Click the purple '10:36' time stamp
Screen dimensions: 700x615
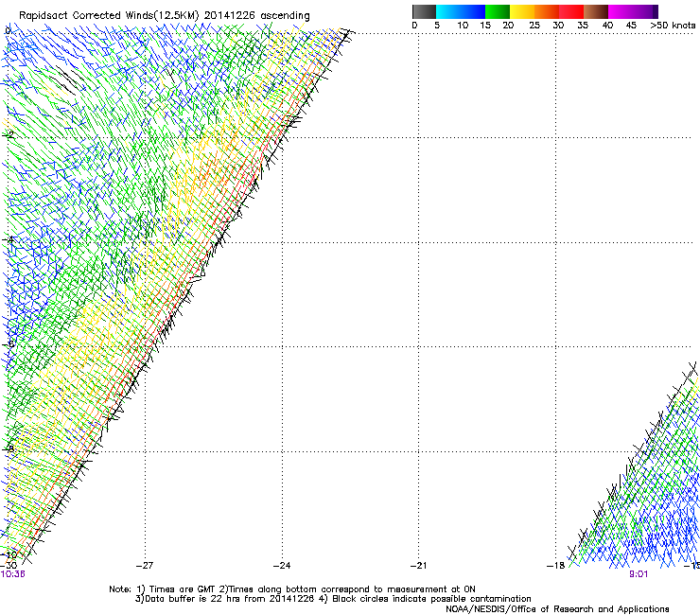[13, 574]
